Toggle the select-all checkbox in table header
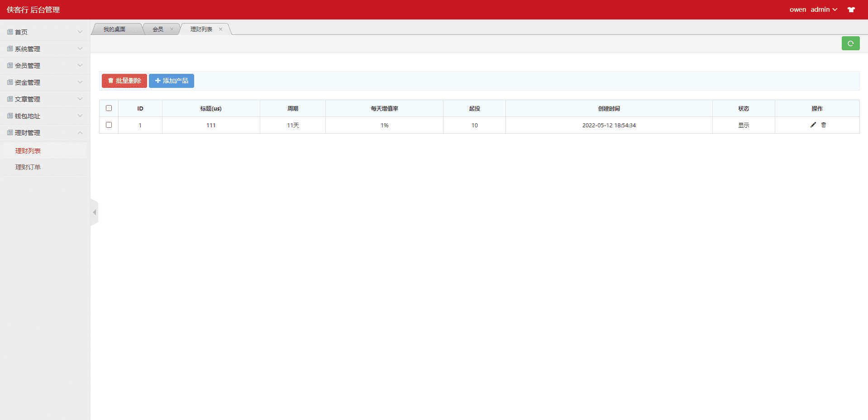The height and width of the screenshot is (420, 868). [109, 108]
